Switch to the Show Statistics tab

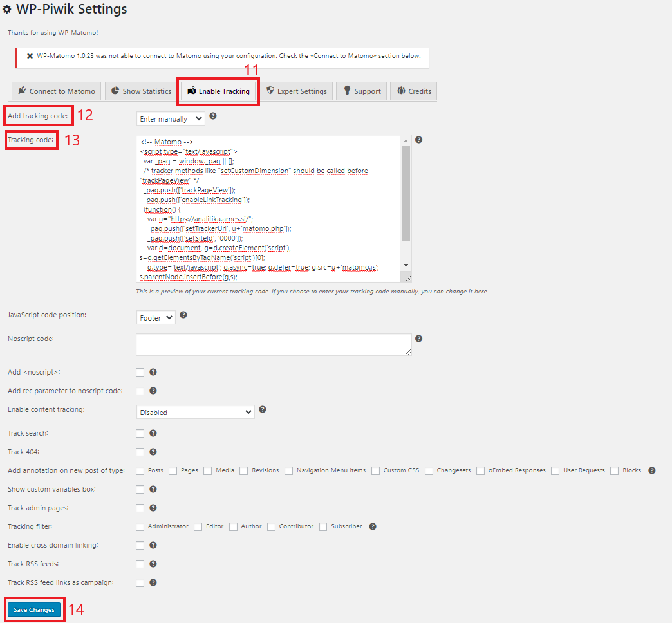point(141,91)
